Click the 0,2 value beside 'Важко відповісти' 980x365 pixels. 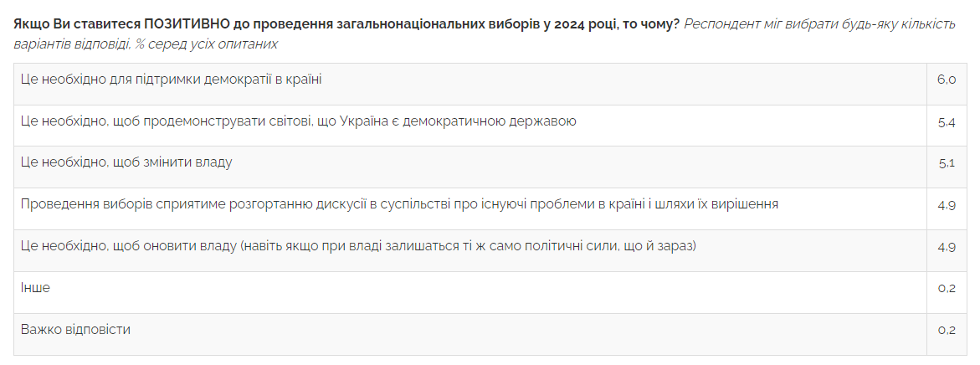coord(947,331)
